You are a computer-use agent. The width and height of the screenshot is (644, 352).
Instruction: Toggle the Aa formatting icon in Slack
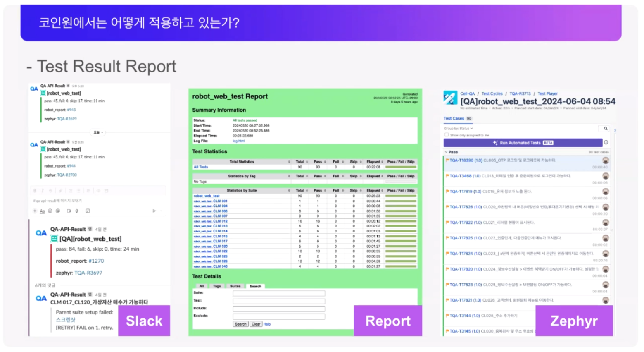(x=42, y=211)
